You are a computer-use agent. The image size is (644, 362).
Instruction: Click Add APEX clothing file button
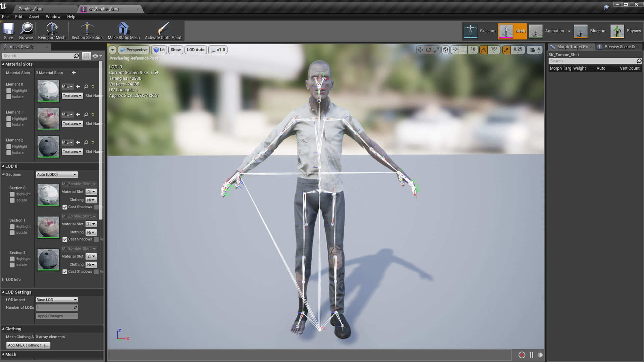click(x=28, y=345)
